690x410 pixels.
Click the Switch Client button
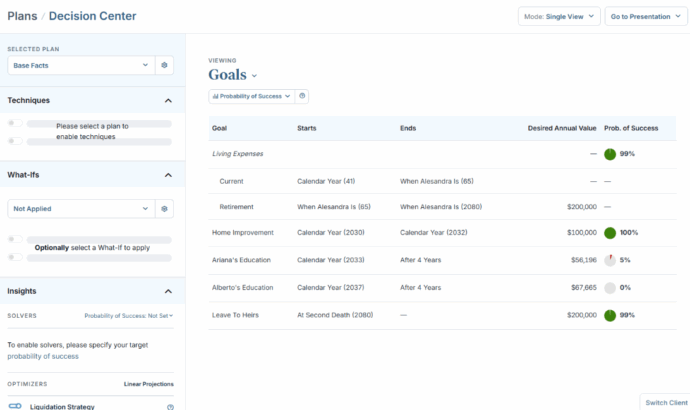tap(664, 402)
